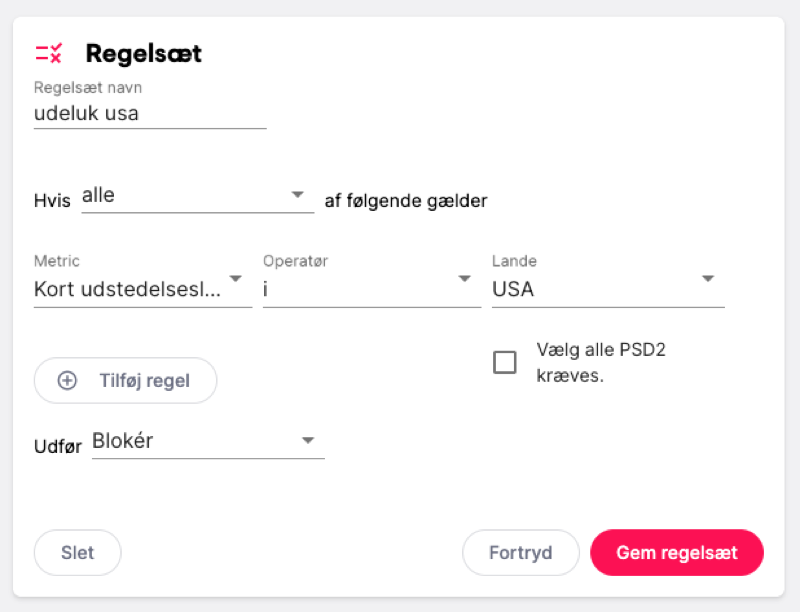Click the dropdown arrow next to alle
The image size is (800, 612).
[x=297, y=193]
